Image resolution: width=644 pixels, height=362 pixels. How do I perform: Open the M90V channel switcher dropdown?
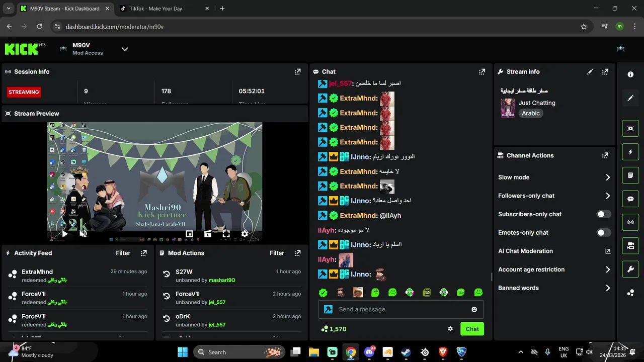(x=125, y=49)
